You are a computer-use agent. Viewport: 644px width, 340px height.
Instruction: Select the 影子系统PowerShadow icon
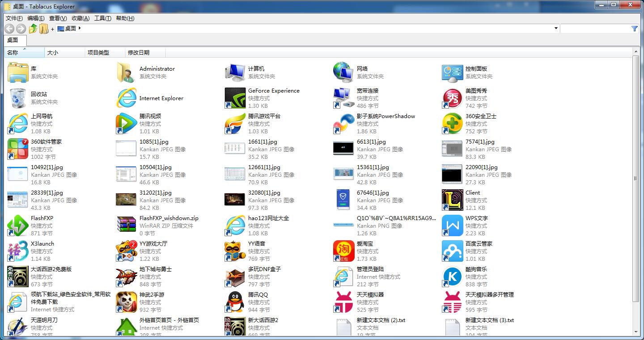click(x=344, y=123)
